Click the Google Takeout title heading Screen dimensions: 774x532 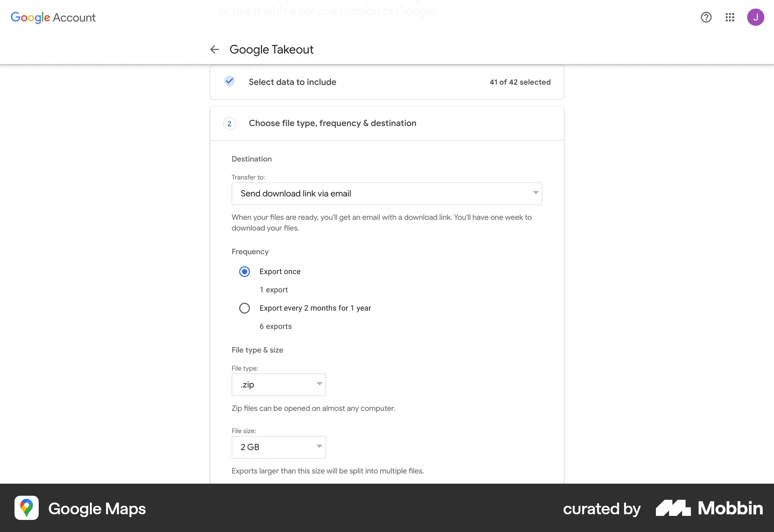point(271,49)
